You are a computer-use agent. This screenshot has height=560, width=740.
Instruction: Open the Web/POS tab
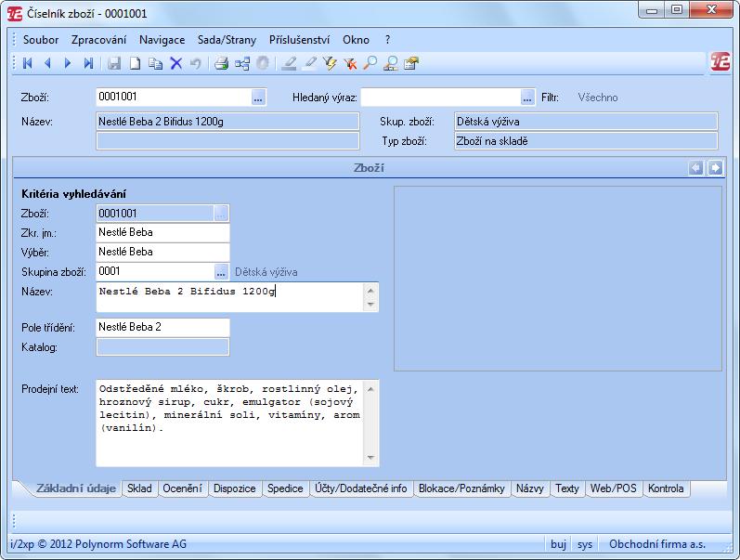click(613, 488)
